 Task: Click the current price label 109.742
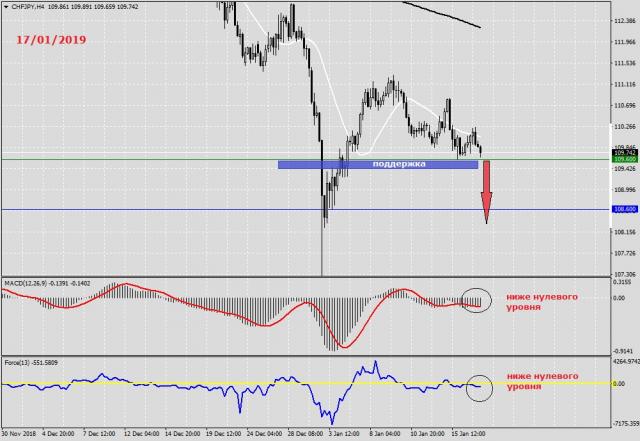pos(625,152)
